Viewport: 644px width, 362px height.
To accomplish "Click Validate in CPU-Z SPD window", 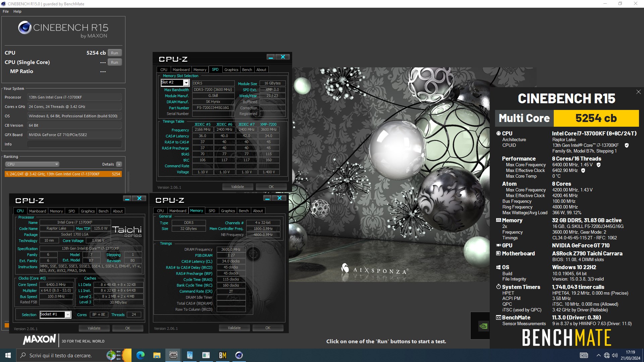I will [x=237, y=187].
